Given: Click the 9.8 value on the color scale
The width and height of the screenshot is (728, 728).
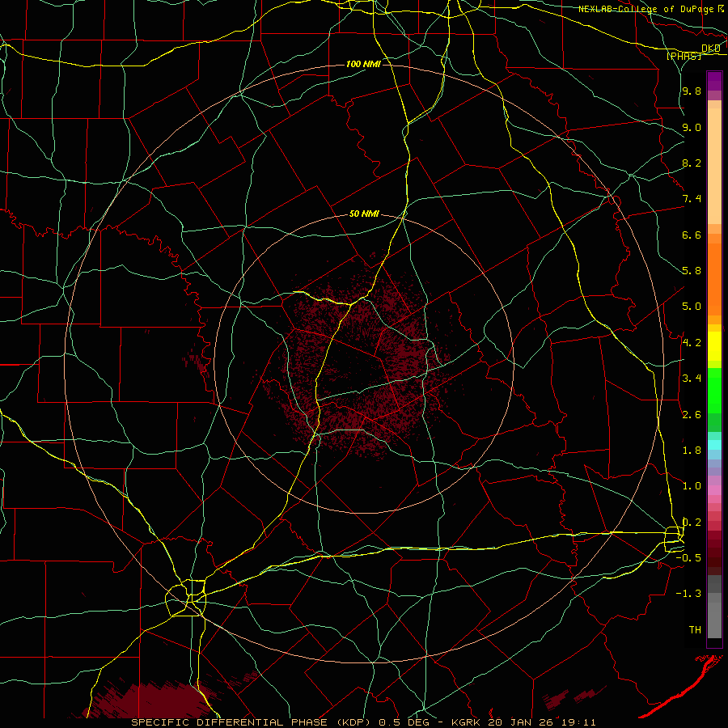Looking at the screenshot, I should tap(692, 91).
